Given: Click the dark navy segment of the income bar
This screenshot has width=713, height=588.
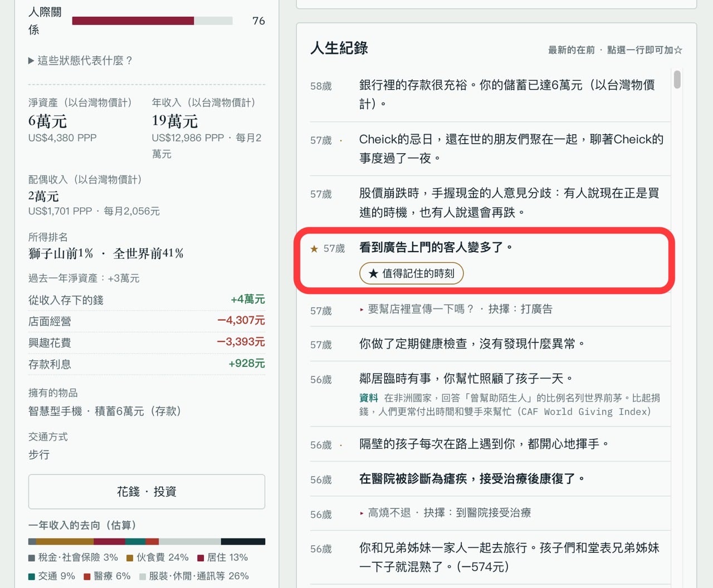Looking at the screenshot, I should [243, 541].
